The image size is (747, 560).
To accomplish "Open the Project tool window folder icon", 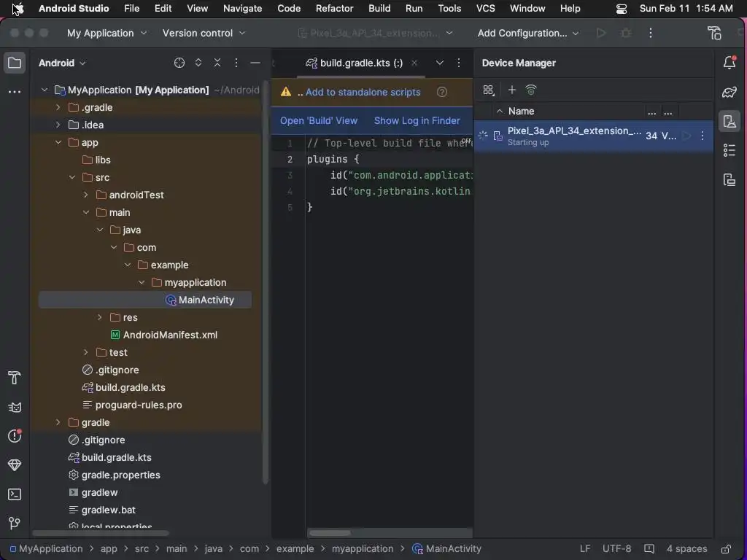I will click(15, 63).
